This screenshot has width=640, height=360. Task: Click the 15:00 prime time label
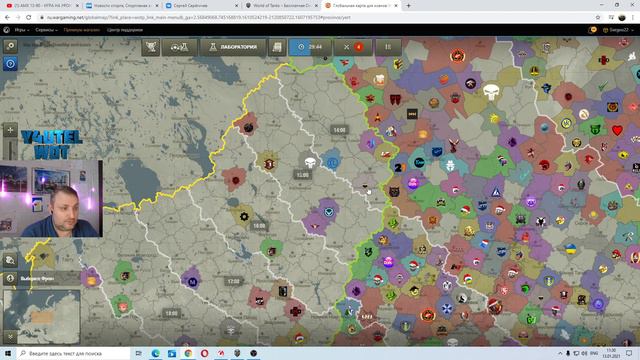pos(302,175)
